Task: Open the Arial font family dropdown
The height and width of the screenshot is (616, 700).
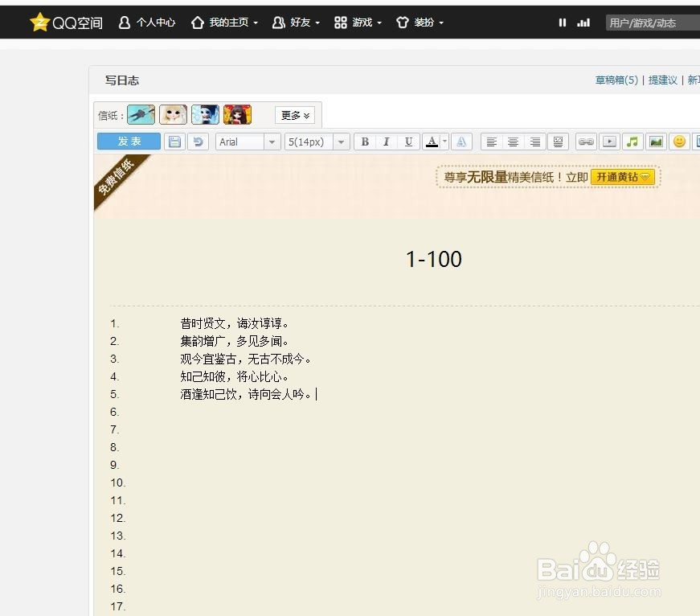Action: click(x=248, y=142)
